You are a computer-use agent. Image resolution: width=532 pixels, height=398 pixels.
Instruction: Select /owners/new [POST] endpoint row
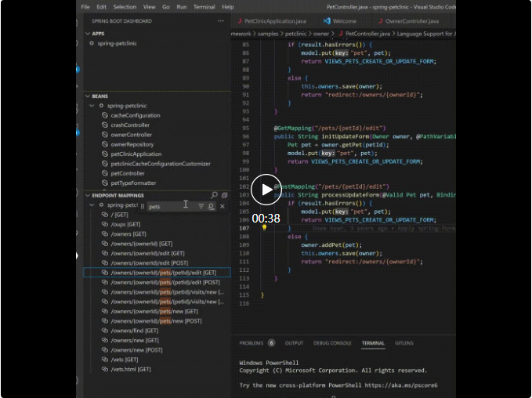pyautogui.click(x=157, y=350)
